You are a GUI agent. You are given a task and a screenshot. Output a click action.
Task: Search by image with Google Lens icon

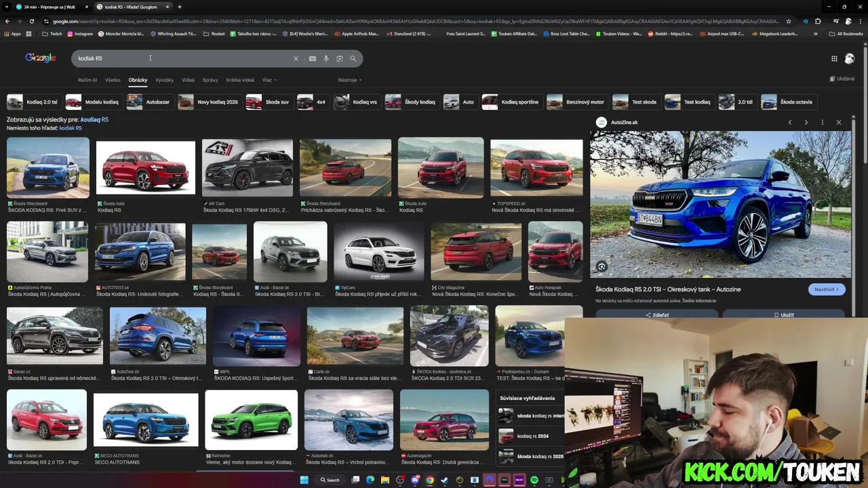340,59
